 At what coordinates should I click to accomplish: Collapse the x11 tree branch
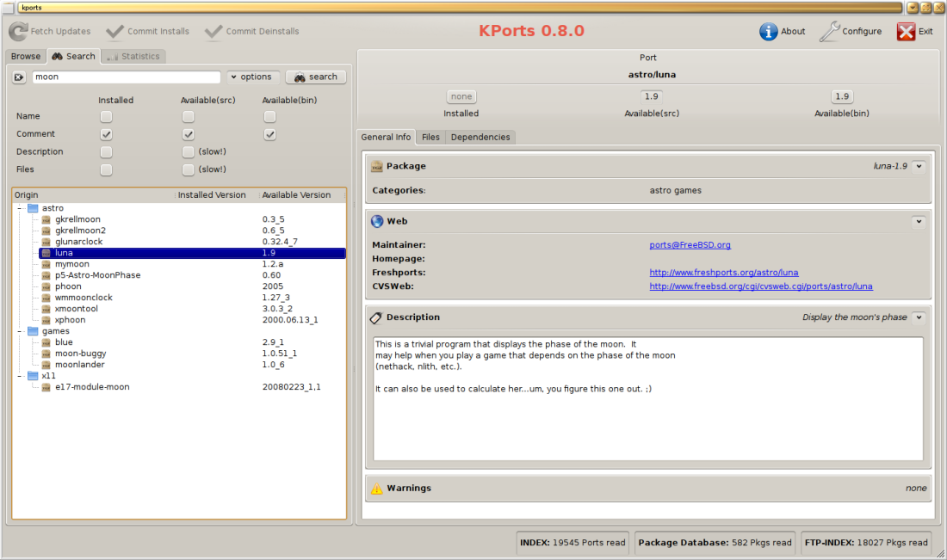pos(20,376)
